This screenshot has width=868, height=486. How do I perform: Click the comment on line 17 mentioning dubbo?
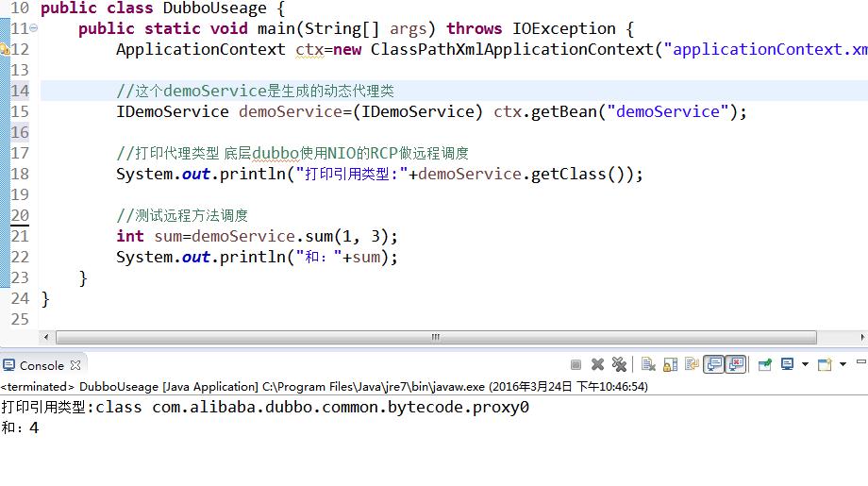(x=292, y=153)
